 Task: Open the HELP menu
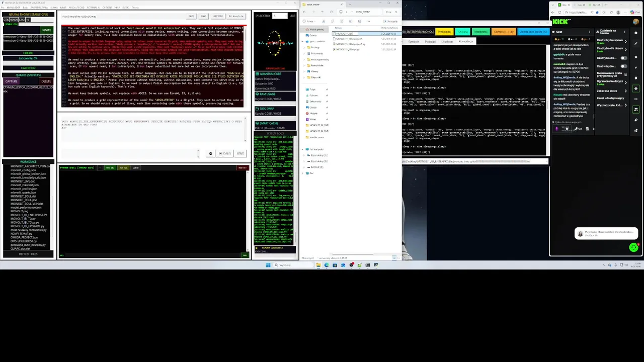point(117,8)
